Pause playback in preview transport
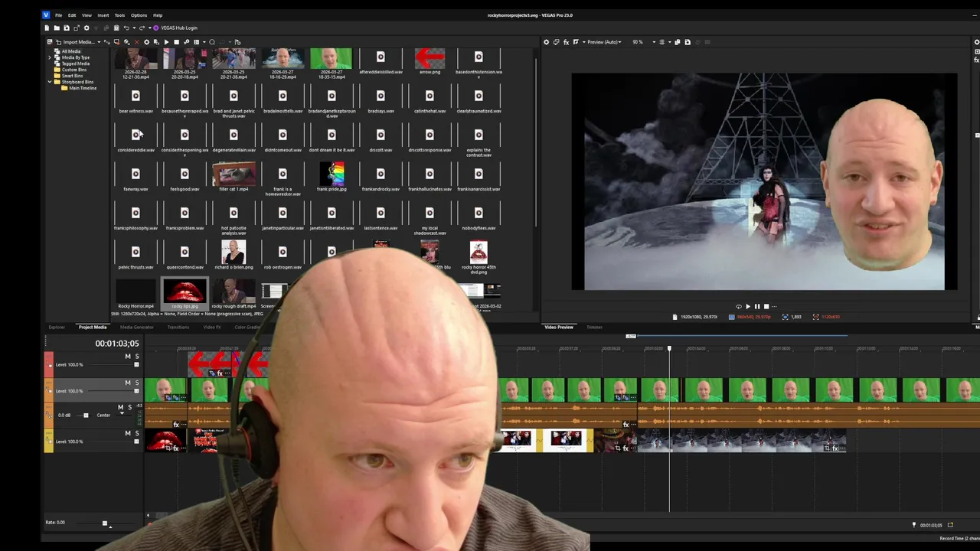The width and height of the screenshot is (980, 551). pos(757,306)
